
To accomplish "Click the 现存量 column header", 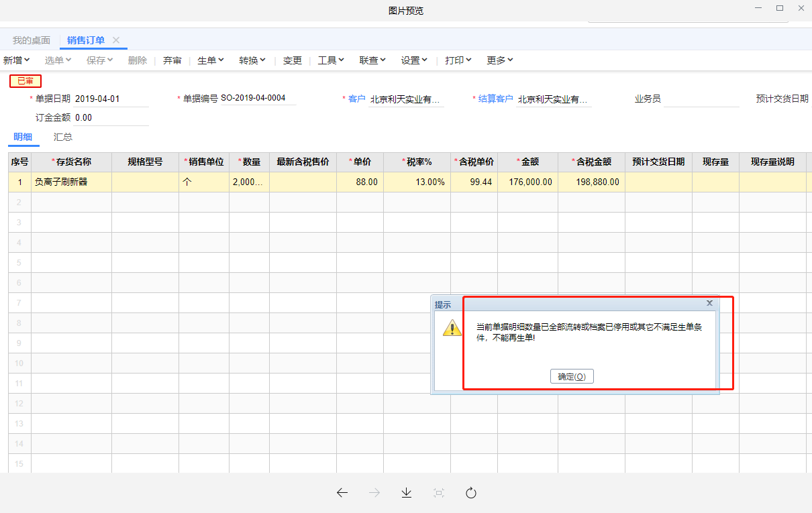I will (x=715, y=162).
